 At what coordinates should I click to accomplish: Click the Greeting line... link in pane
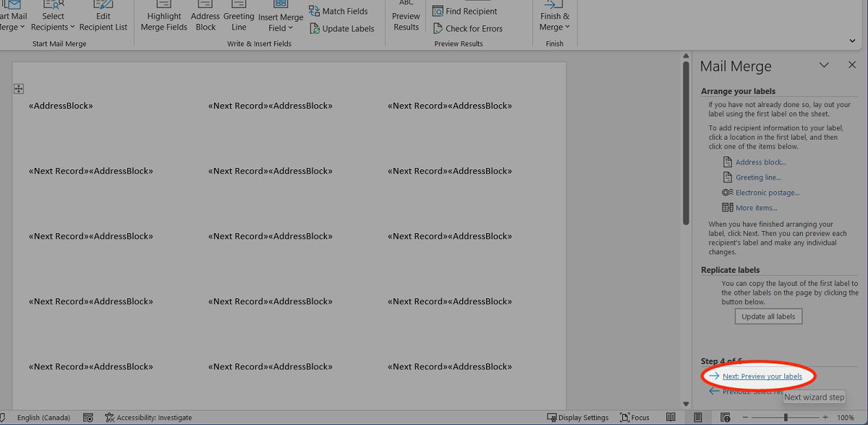click(758, 177)
